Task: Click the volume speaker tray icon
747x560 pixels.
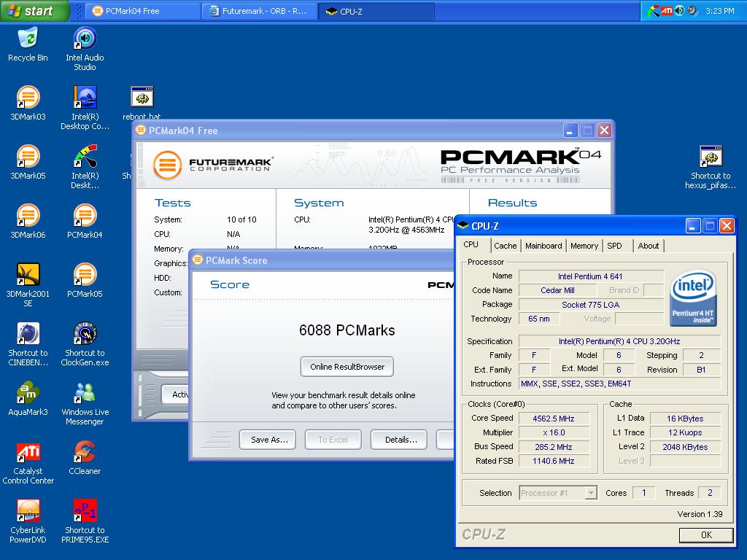Action: pyautogui.click(x=679, y=10)
